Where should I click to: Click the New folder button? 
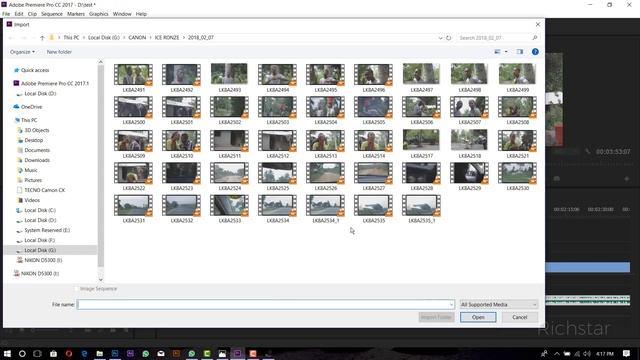point(59,52)
